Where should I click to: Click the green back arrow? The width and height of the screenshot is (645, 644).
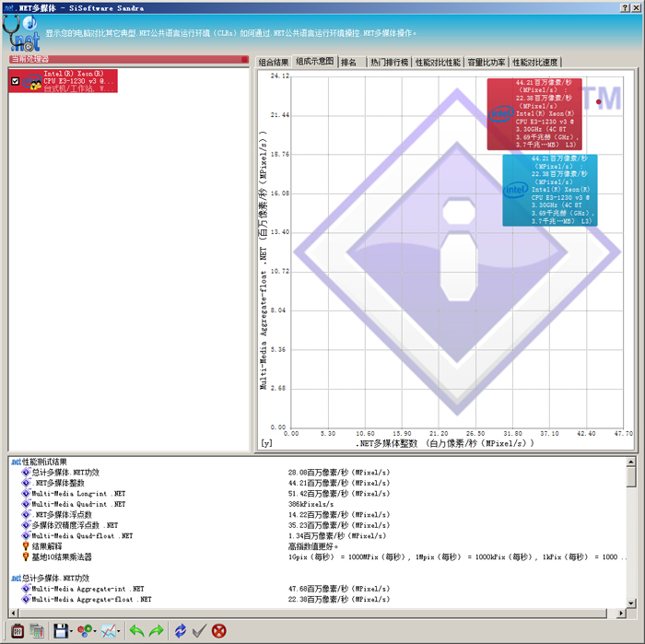coord(136,630)
